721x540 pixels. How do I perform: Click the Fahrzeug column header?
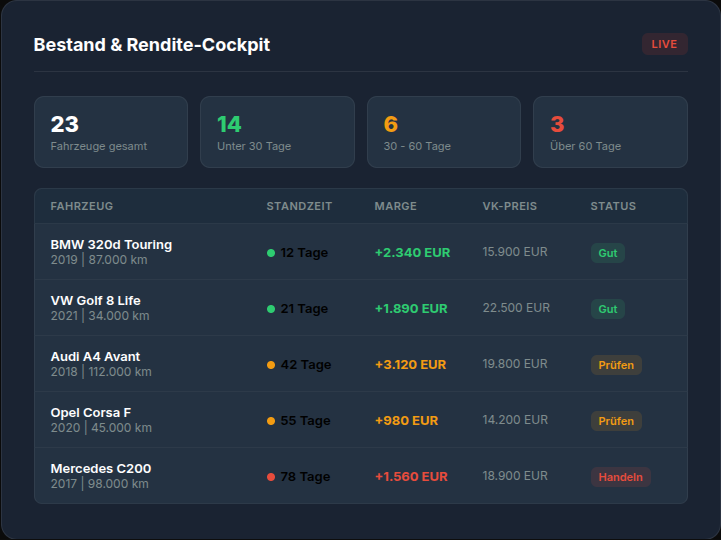pyautogui.click(x=82, y=206)
